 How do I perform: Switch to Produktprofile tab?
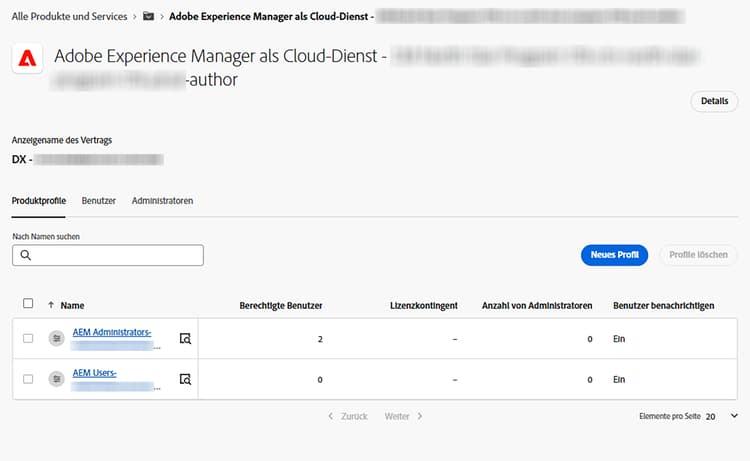(39, 201)
